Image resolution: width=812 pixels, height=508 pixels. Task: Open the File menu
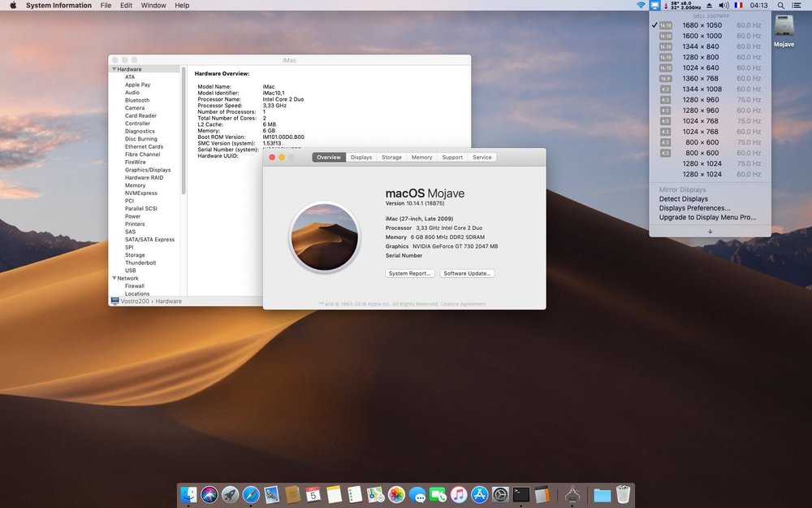click(x=106, y=5)
